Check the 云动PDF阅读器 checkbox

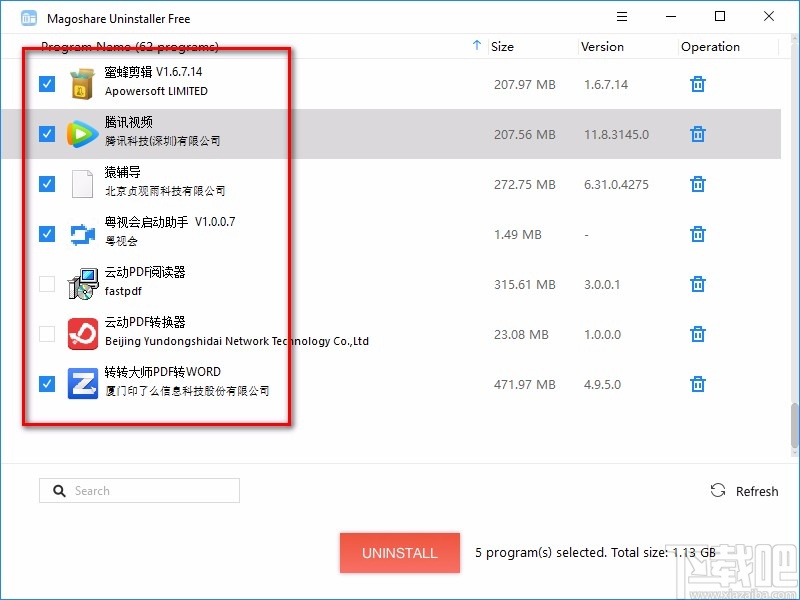tap(47, 284)
